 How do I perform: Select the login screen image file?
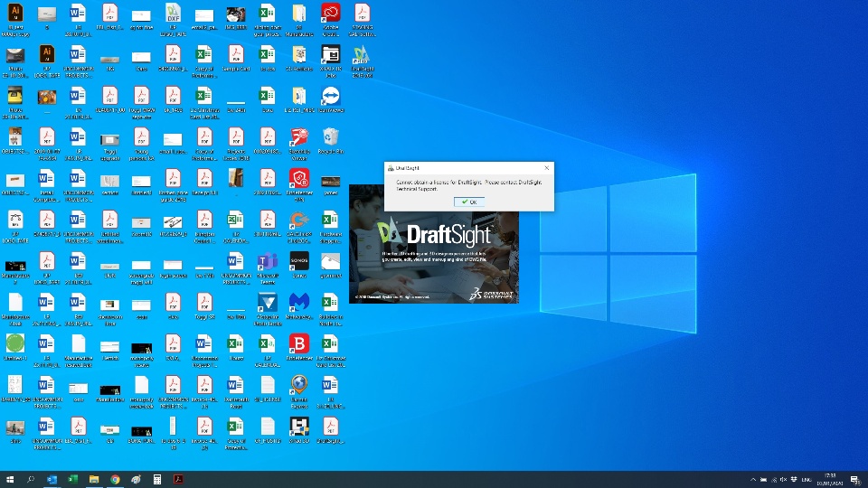[x=173, y=267]
